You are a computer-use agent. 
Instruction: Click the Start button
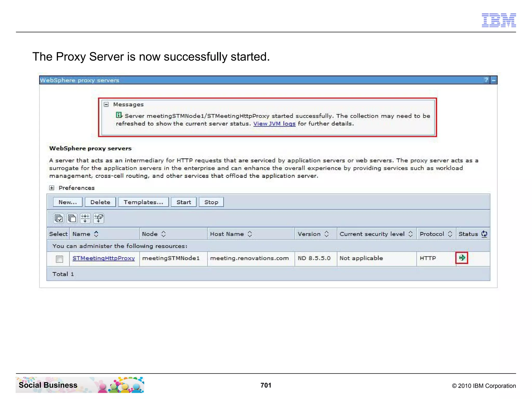coord(184,202)
